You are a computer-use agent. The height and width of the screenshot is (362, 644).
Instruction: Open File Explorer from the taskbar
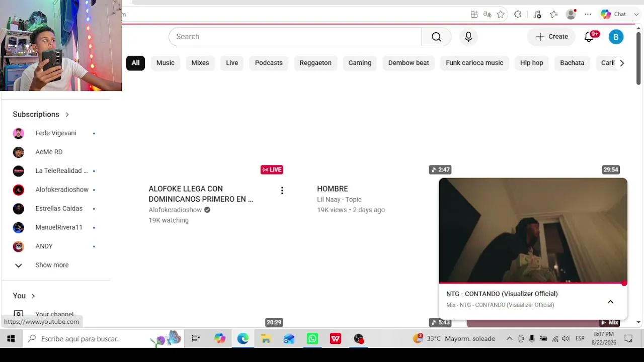pyautogui.click(x=266, y=339)
